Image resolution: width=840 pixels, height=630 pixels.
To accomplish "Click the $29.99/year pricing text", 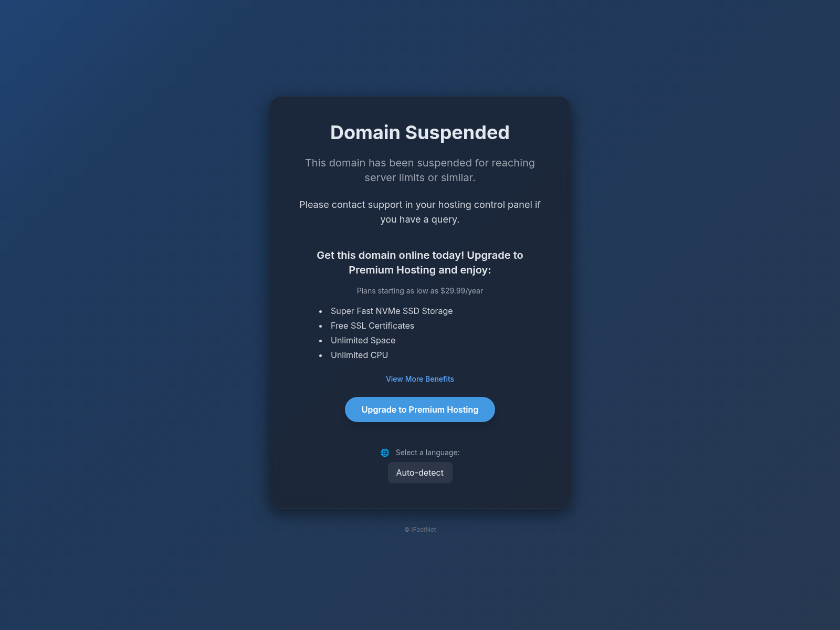I will coord(461,291).
